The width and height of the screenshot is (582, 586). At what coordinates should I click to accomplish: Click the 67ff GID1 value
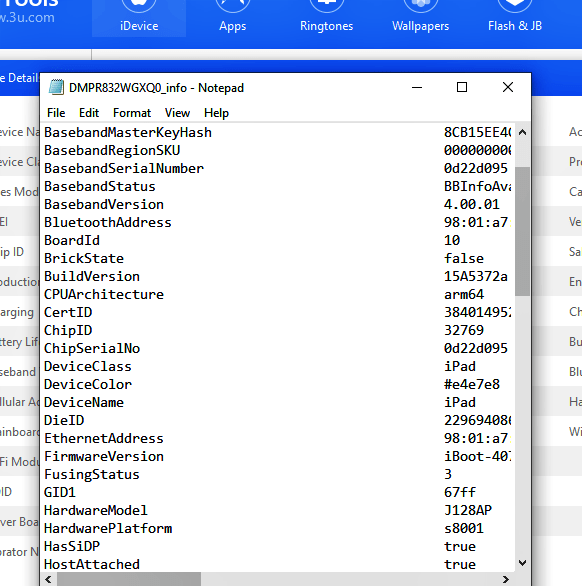[460, 492]
